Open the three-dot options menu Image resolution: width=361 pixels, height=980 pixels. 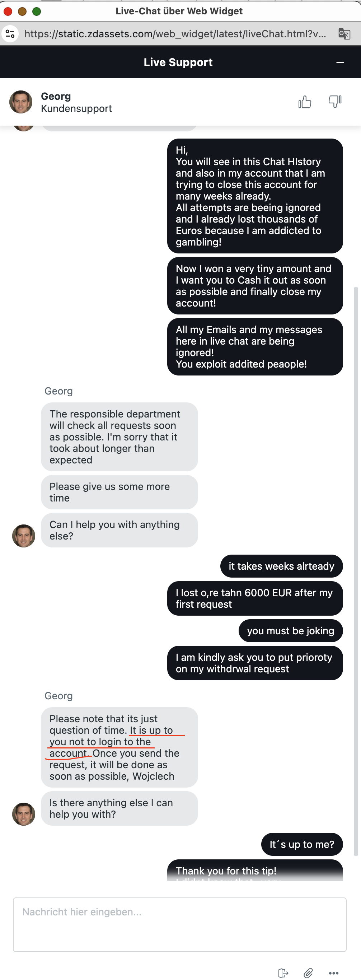pos(334,973)
